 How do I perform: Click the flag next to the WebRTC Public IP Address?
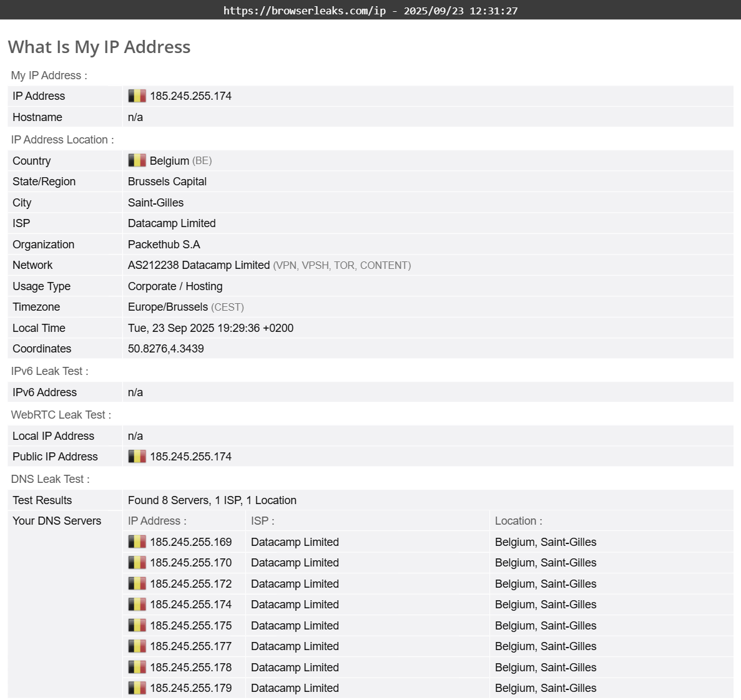137,457
